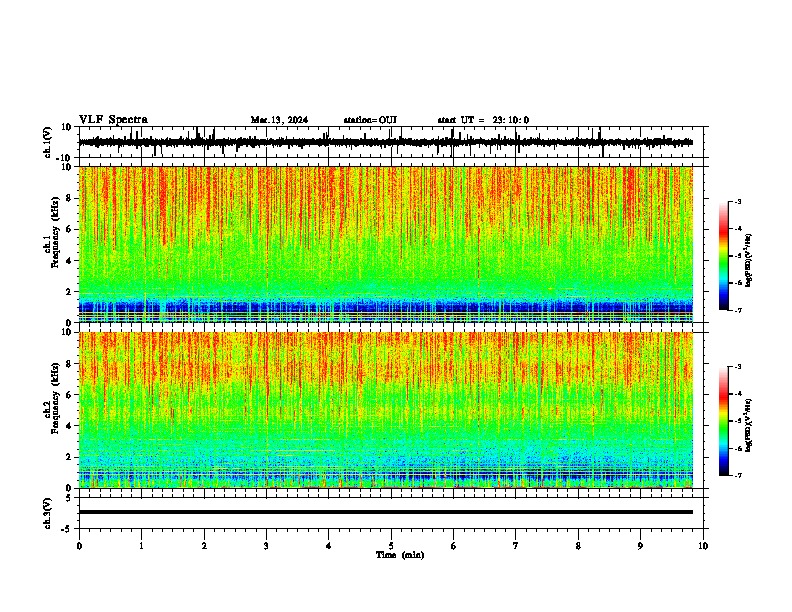Select the ch.1 voltage waveform panel

tap(391, 142)
